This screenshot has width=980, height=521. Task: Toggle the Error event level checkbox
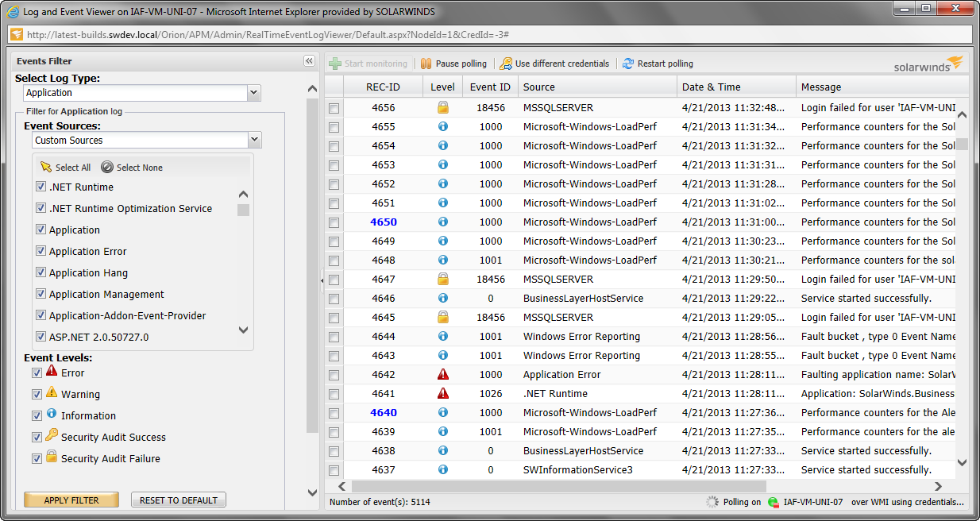[x=37, y=372]
